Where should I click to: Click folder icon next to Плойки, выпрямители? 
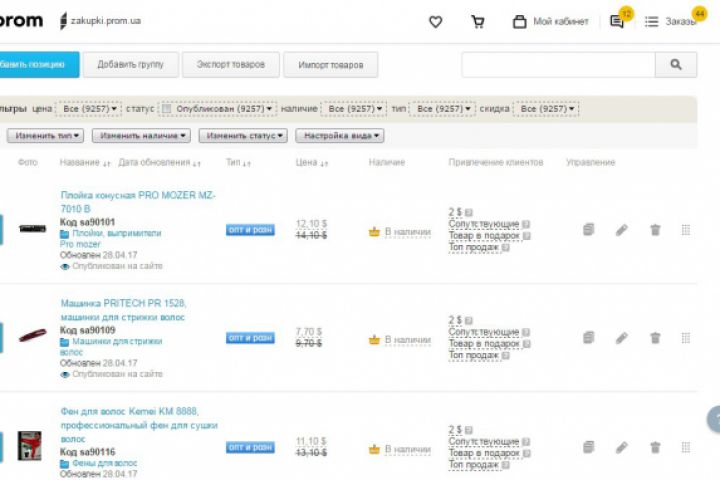click(64, 234)
